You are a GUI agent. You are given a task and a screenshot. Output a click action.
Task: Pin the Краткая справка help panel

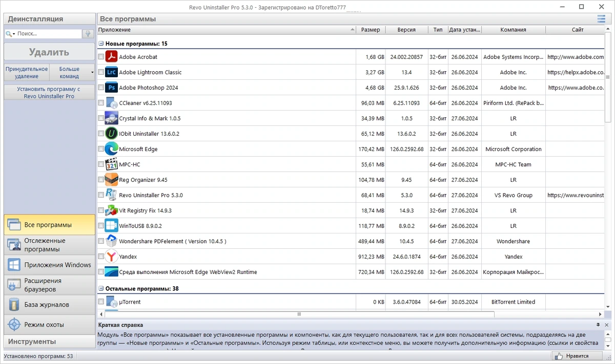point(598,325)
